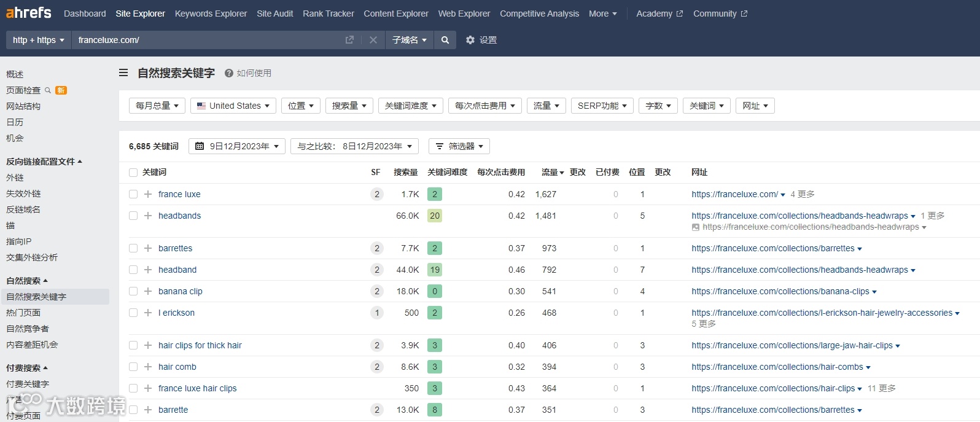The height and width of the screenshot is (422, 980).
Task: Check the l erickson row checkbox
Action: pos(133,313)
